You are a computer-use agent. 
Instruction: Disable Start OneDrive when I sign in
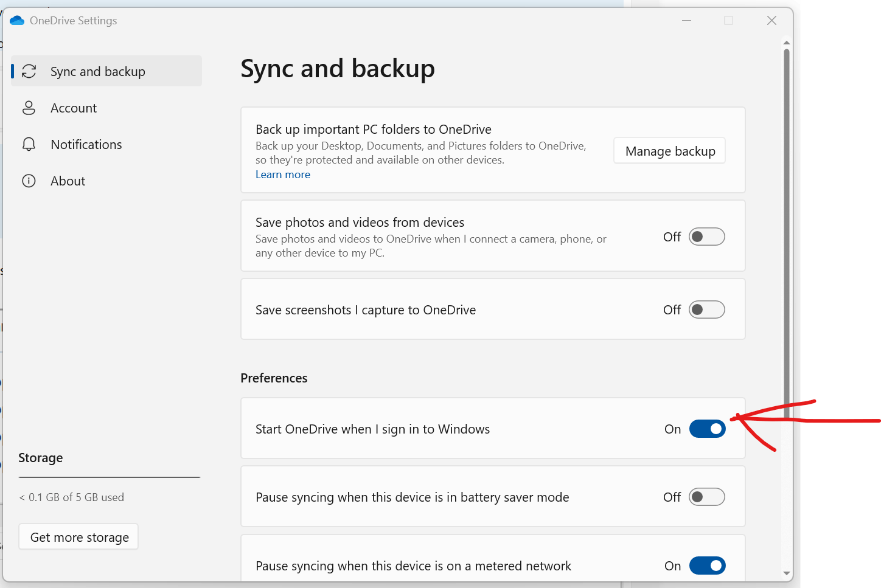click(x=707, y=429)
